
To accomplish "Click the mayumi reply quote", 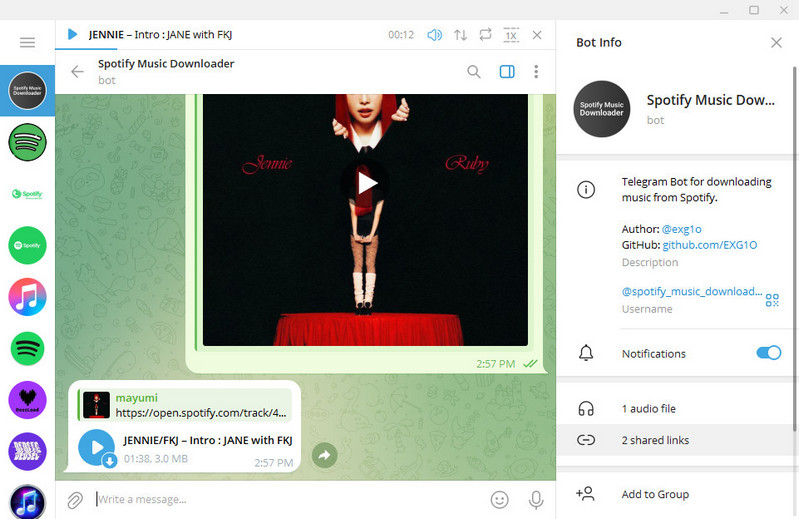I will point(185,405).
